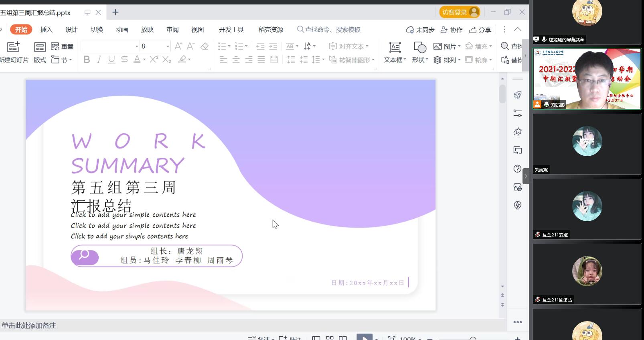
Task: Open the help question mark icon
Action: tap(518, 169)
